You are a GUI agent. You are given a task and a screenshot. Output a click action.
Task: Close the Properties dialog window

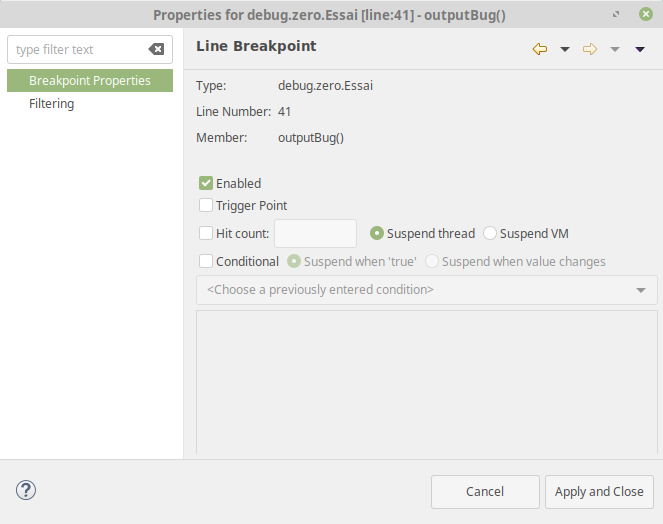point(646,14)
